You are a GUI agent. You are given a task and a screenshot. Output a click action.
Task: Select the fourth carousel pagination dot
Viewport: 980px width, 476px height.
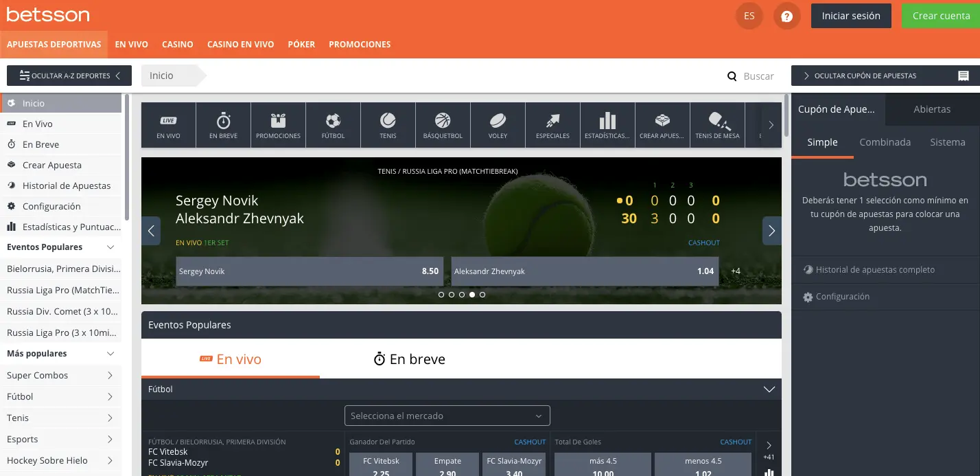pyautogui.click(x=472, y=294)
